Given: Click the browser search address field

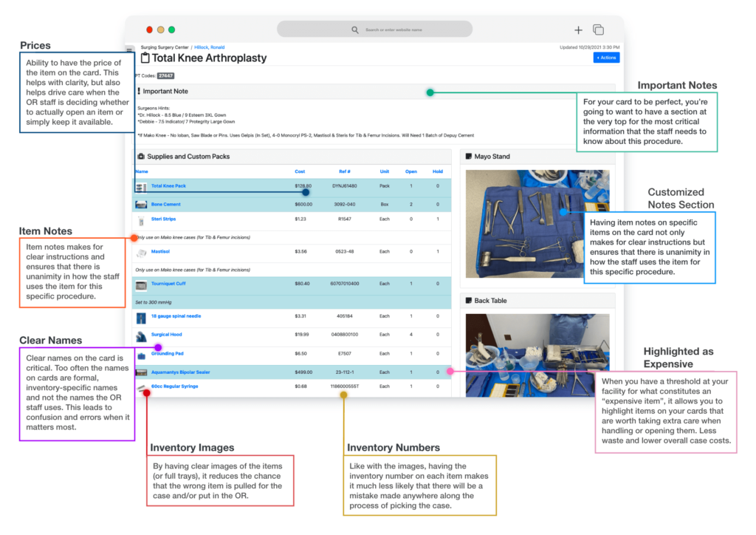Looking at the screenshot, I should [x=374, y=30].
